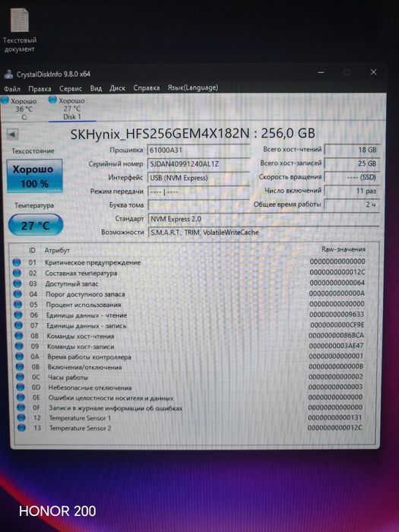Minimize the CrystalDiskInfo window
Image resolution: width=399 pixels, height=532 pixels.
tap(321, 72)
